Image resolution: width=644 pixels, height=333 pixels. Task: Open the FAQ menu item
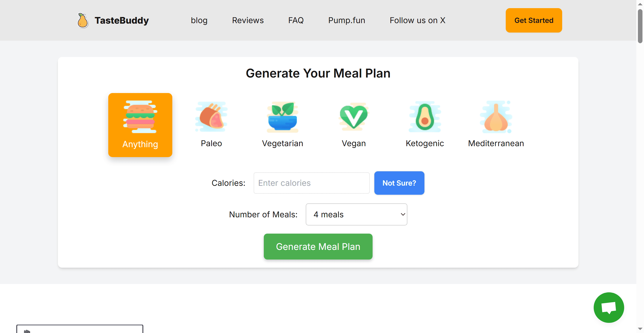point(296,20)
